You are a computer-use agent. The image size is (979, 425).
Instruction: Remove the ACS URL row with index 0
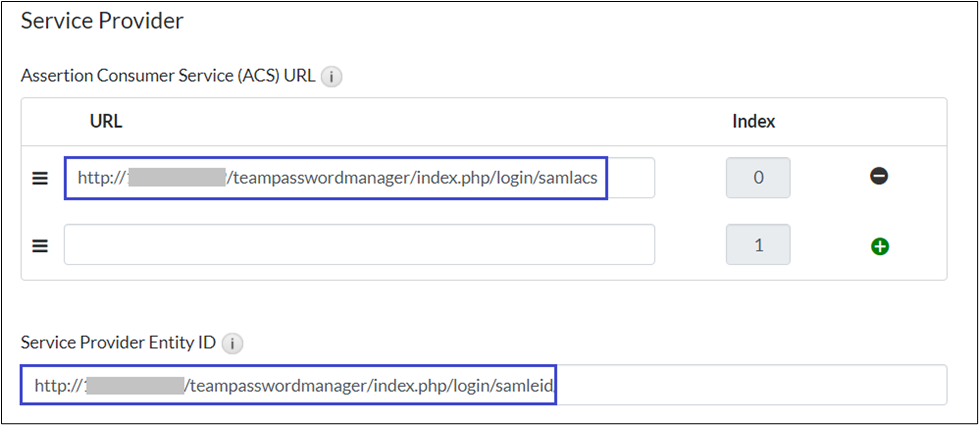click(879, 177)
